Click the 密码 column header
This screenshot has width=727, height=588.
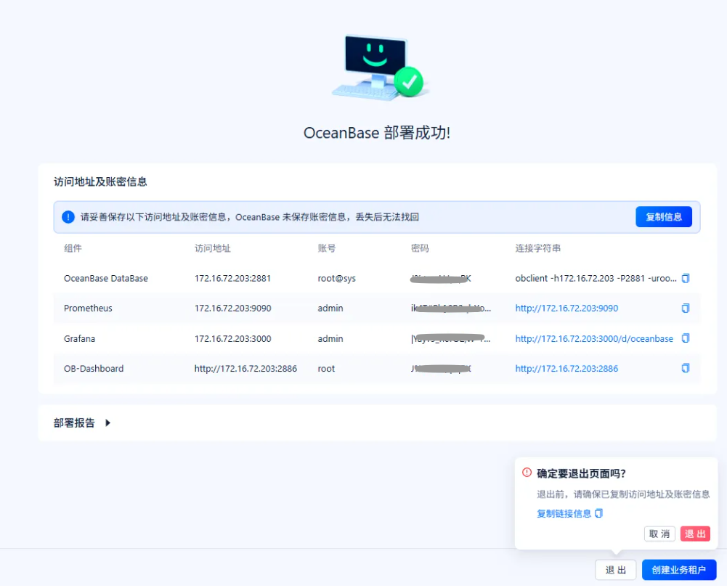420,248
